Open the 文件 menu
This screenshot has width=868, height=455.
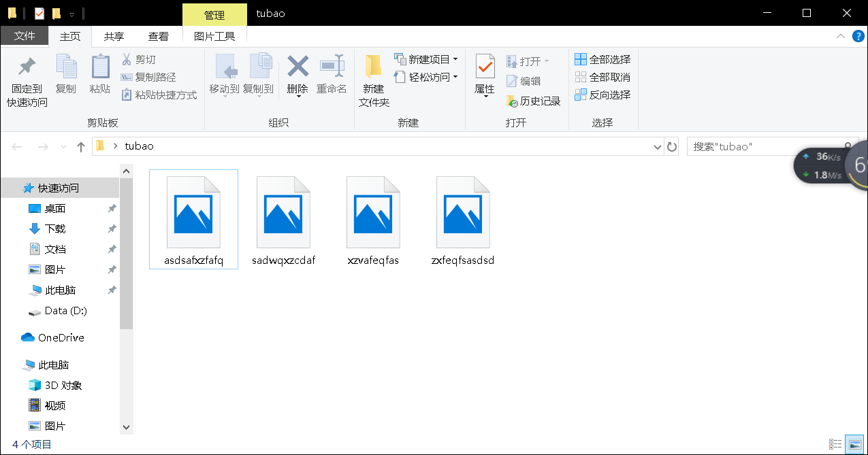(x=25, y=35)
